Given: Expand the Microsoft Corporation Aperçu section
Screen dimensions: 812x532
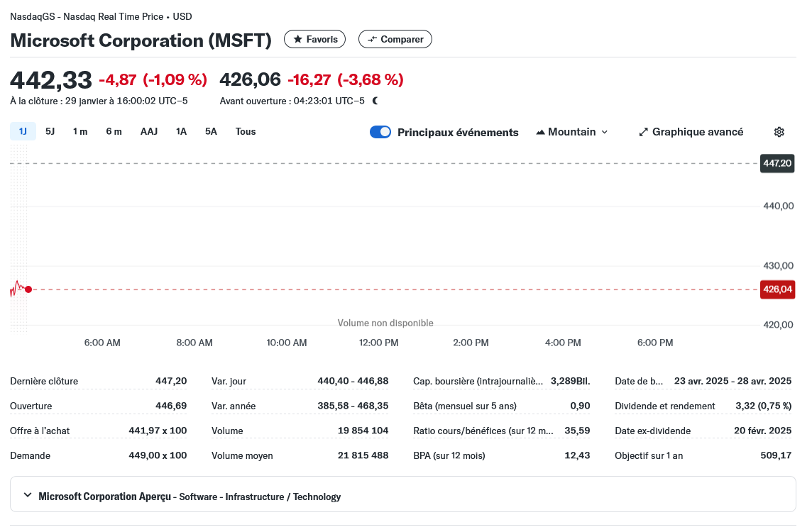Looking at the screenshot, I should (28, 495).
